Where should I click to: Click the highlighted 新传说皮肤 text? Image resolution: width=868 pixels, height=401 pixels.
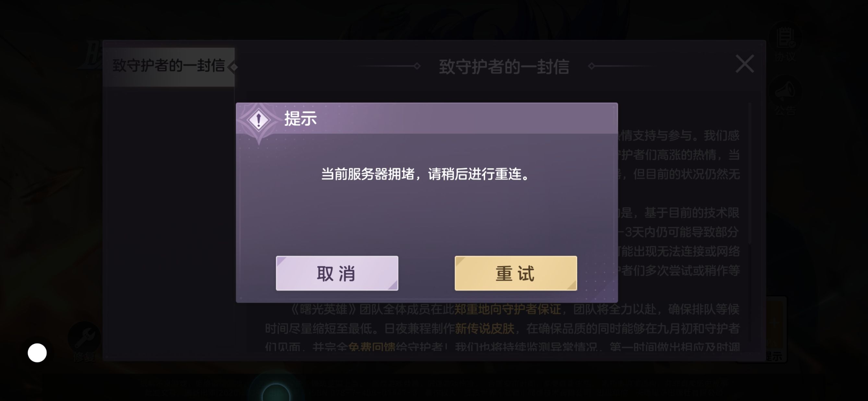[485, 329]
